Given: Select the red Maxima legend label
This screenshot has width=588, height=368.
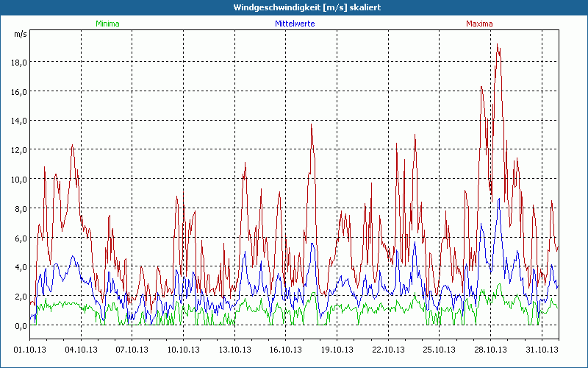Looking at the screenshot, I should (x=479, y=24).
